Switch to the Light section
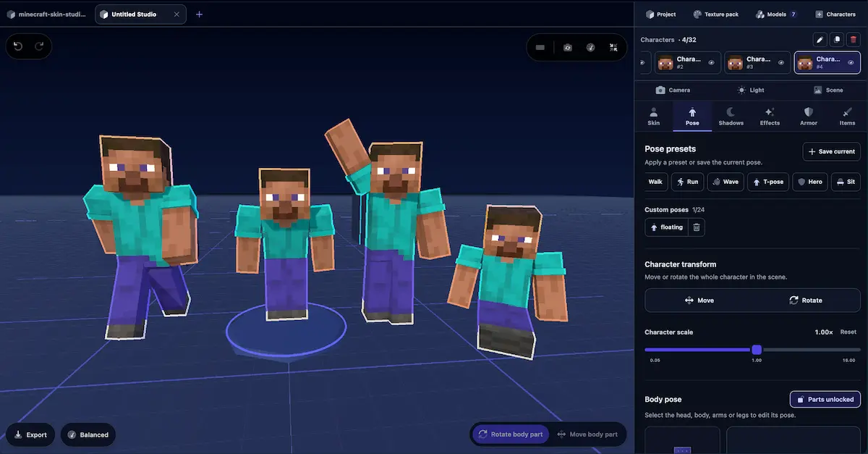Viewport: 868px width, 454px height. point(751,91)
